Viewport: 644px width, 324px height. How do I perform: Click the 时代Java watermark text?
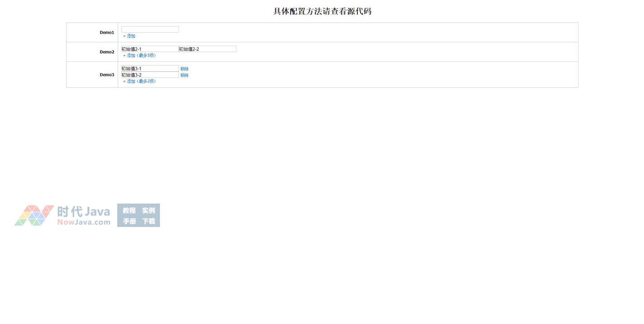pyautogui.click(x=84, y=211)
